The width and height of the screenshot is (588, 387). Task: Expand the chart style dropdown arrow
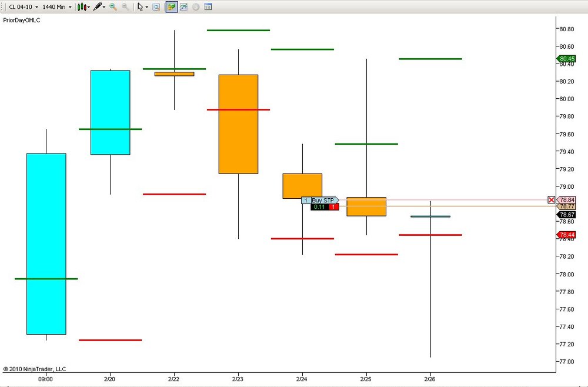point(89,7)
